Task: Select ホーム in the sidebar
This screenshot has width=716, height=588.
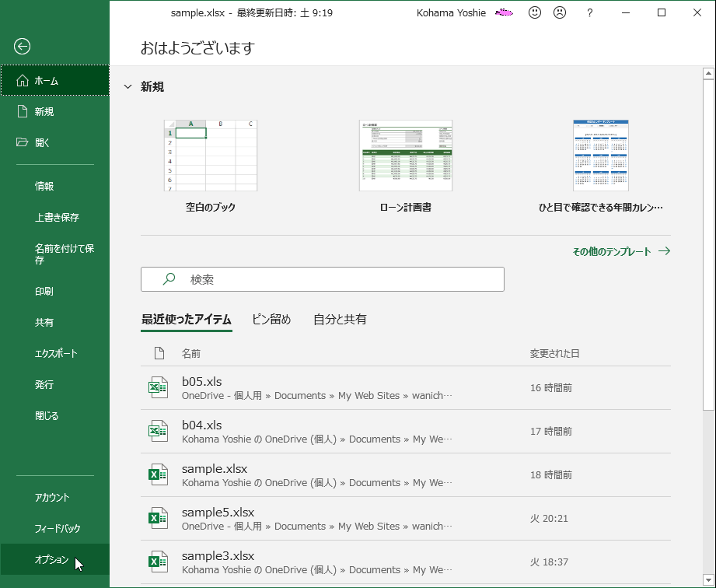Action: click(x=54, y=80)
